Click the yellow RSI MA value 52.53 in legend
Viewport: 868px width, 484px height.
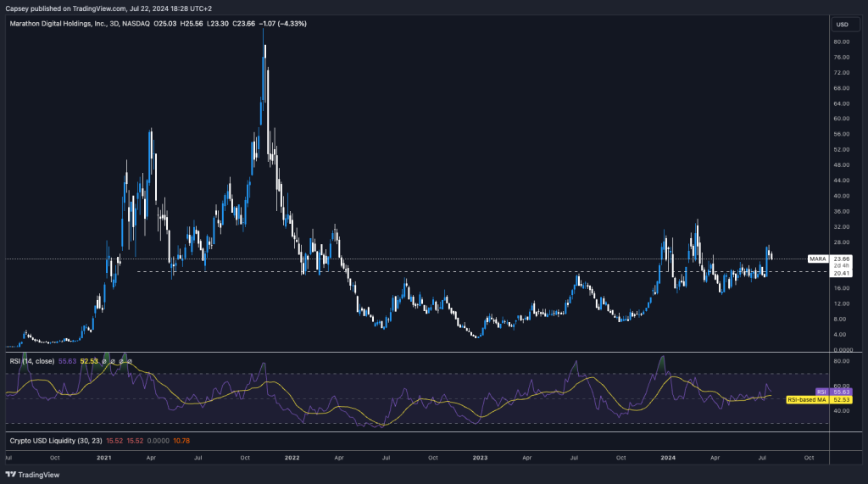coord(89,361)
